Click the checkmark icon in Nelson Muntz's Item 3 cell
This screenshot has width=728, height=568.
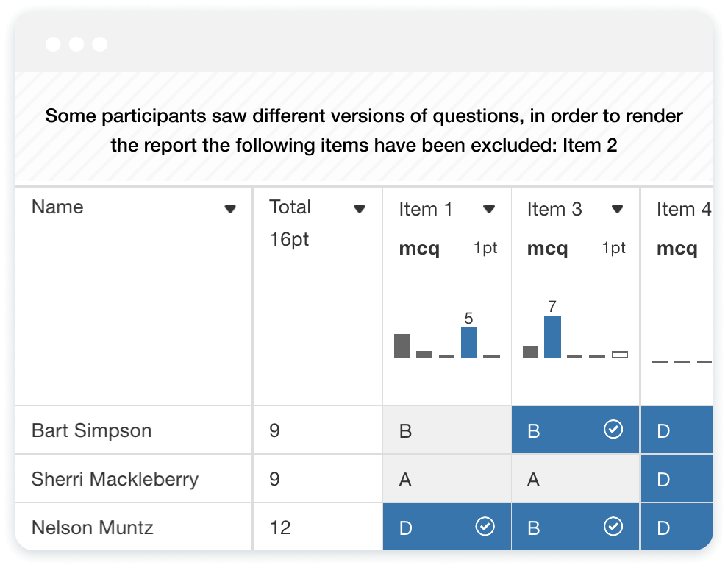click(613, 526)
